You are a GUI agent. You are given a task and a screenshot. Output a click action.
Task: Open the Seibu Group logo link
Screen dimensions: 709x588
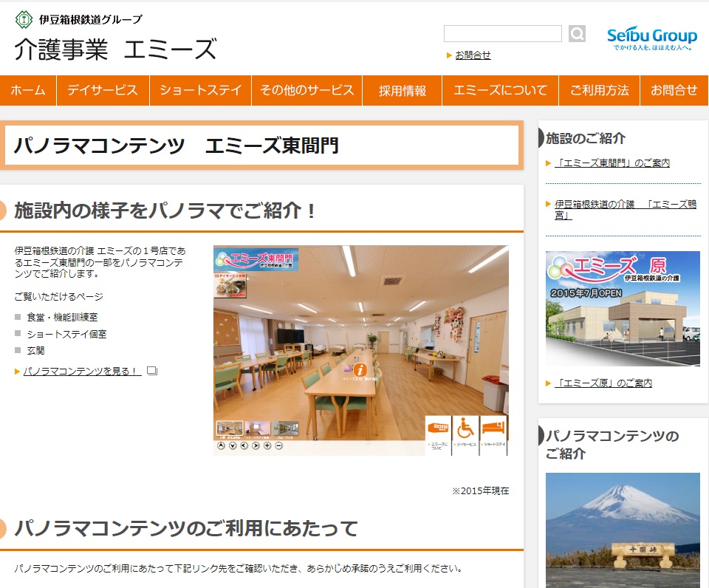652,38
